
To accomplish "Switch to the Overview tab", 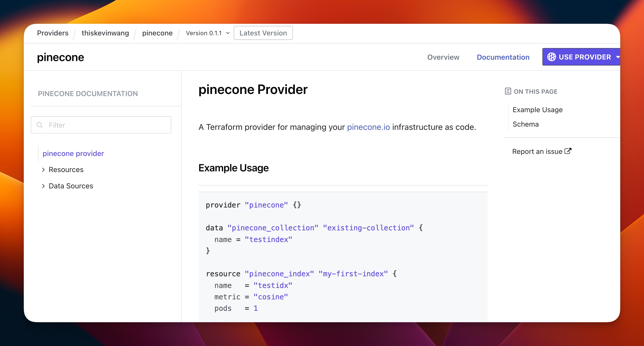I will pos(443,57).
